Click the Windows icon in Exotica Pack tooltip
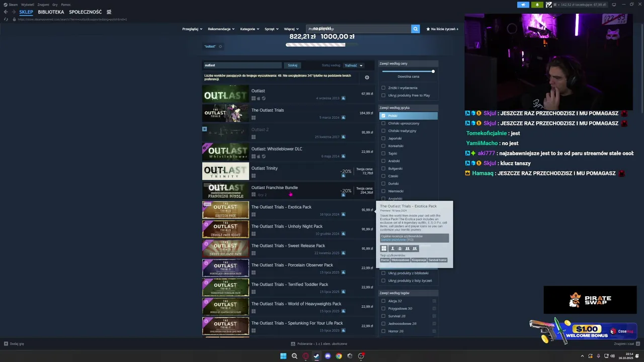 tap(383, 248)
